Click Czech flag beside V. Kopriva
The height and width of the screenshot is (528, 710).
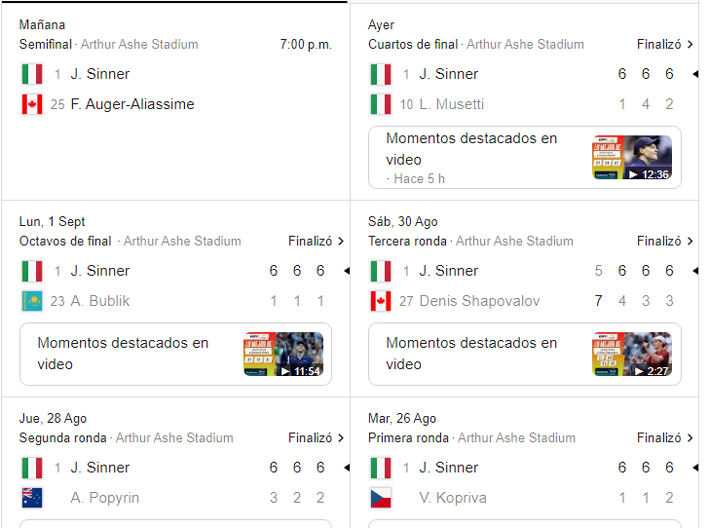pos(381,498)
